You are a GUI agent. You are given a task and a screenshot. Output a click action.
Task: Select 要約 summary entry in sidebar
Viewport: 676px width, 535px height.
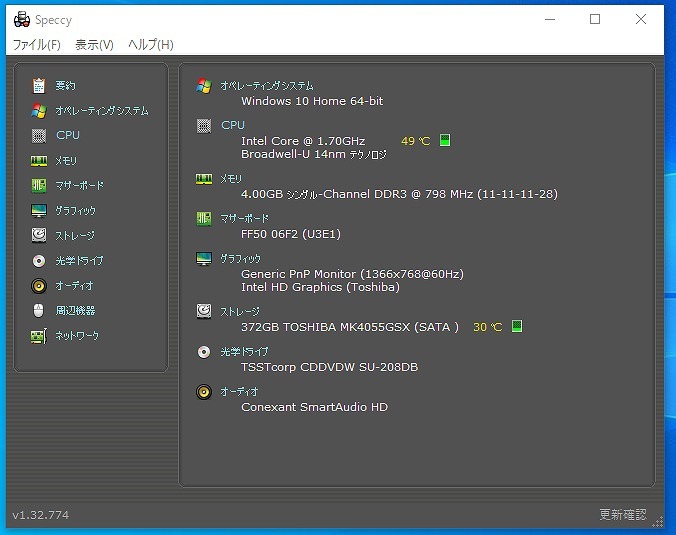coord(65,85)
